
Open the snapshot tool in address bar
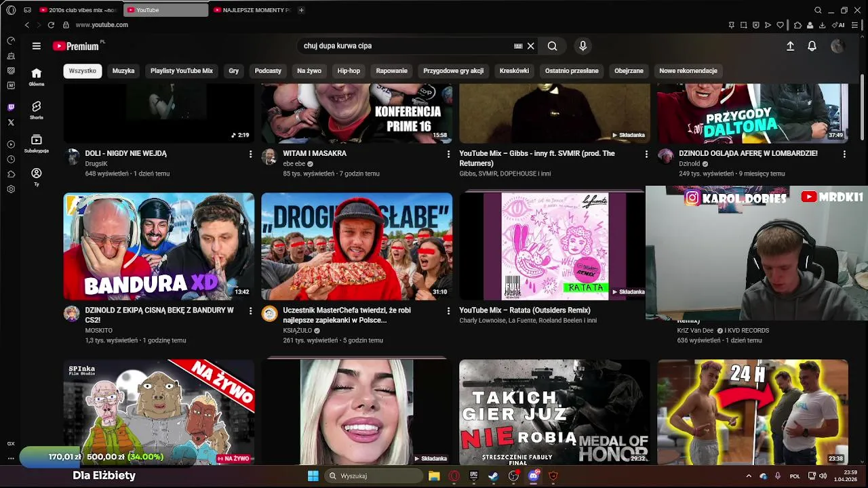(x=743, y=25)
